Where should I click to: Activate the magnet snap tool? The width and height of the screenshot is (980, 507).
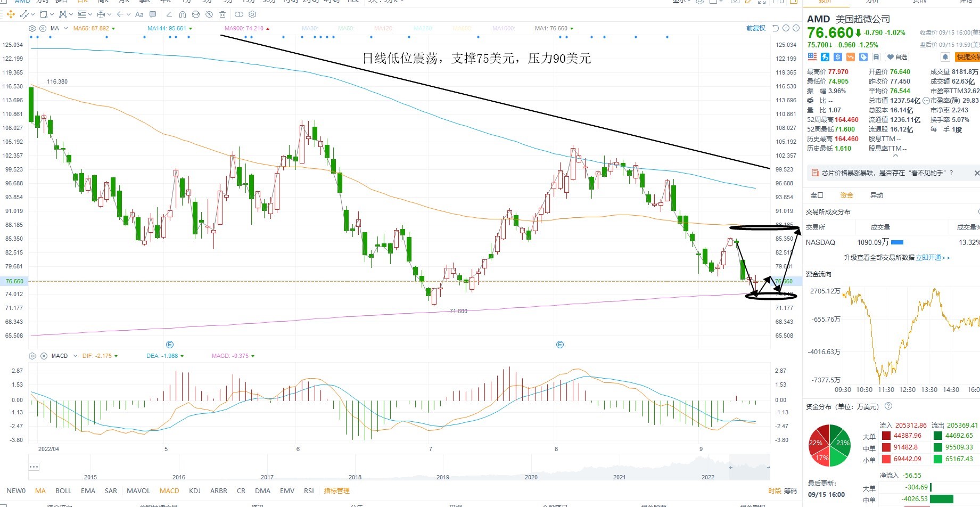pos(183,14)
